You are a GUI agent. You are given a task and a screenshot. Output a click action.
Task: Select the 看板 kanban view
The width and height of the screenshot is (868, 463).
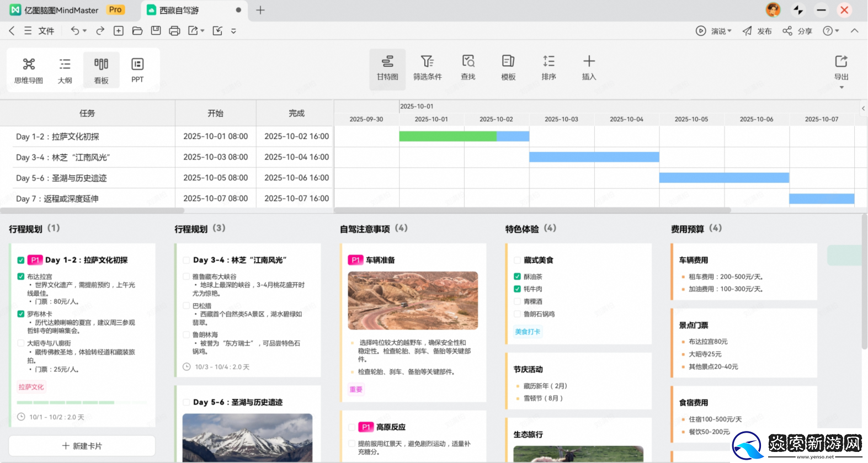click(101, 70)
